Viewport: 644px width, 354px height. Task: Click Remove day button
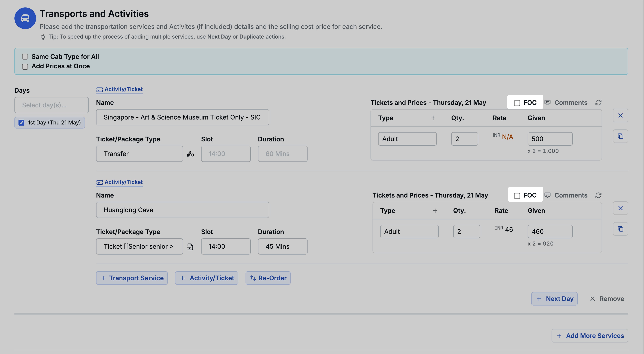click(x=607, y=299)
